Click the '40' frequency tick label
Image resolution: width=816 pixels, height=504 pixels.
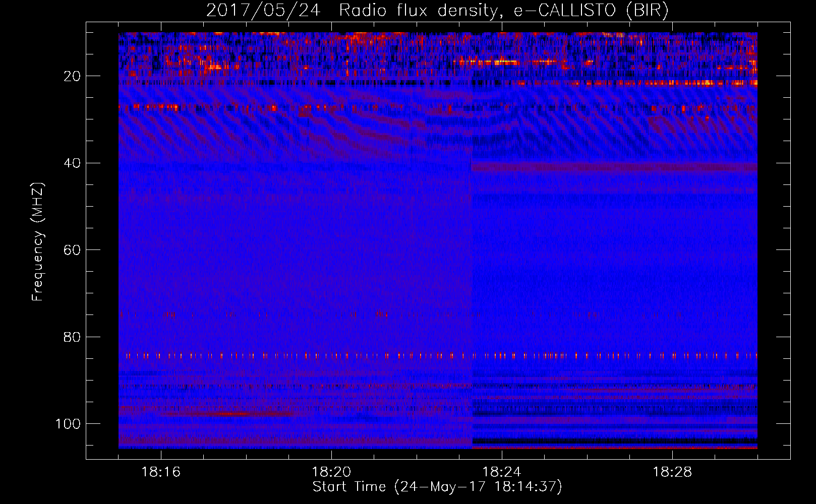(72, 163)
